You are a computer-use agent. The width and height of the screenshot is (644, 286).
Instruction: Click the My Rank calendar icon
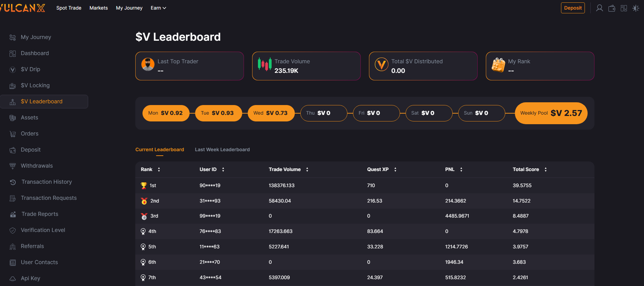[498, 65]
